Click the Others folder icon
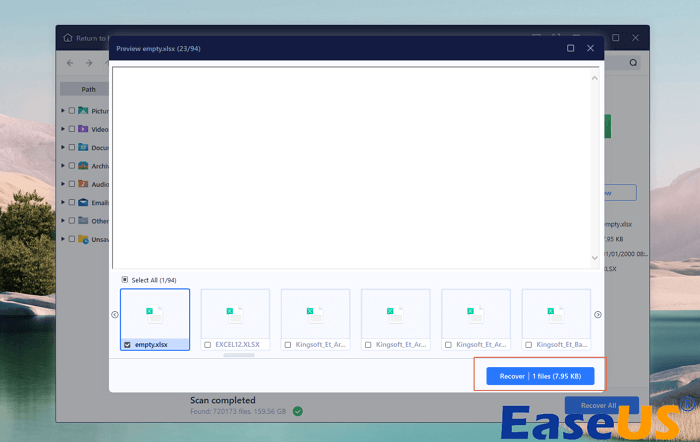700x442 pixels. [x=83, y=220]
